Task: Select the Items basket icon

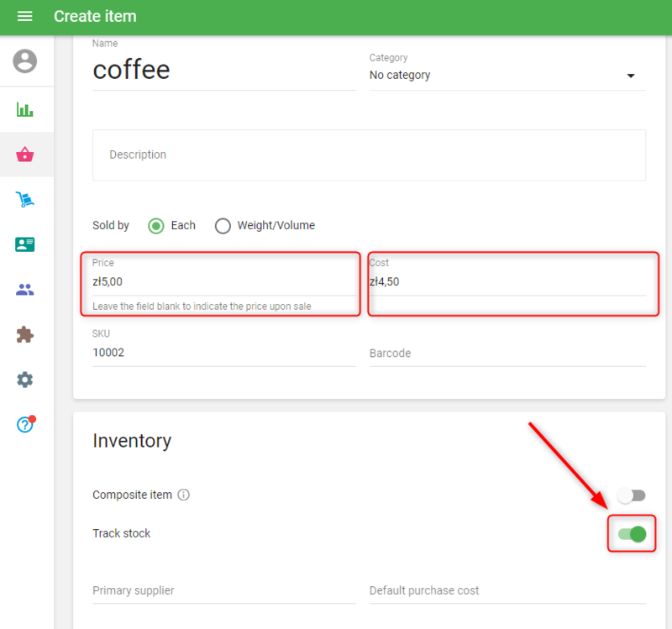Action: point(25,155)
